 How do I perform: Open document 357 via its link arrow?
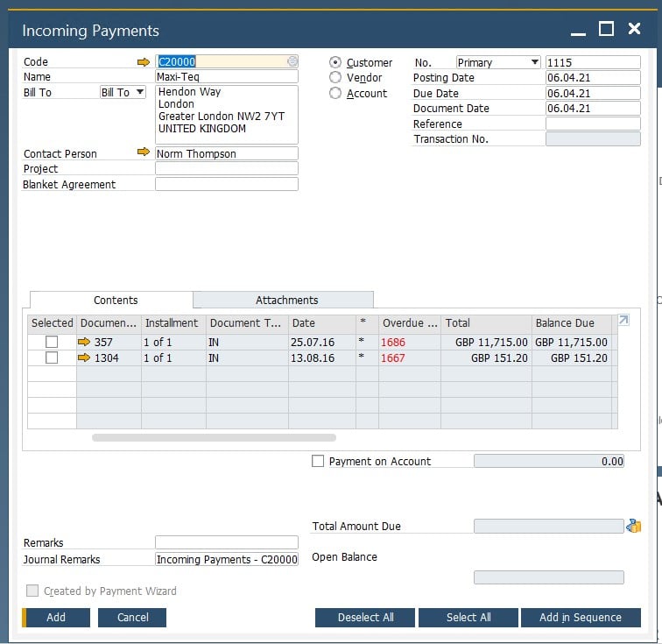click(84, 342)
